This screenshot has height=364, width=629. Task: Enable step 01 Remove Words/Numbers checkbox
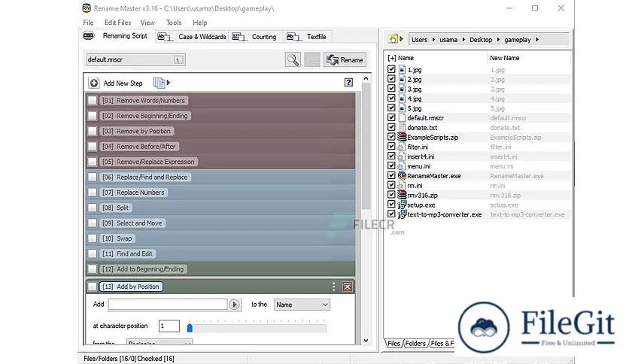[93, 100]
